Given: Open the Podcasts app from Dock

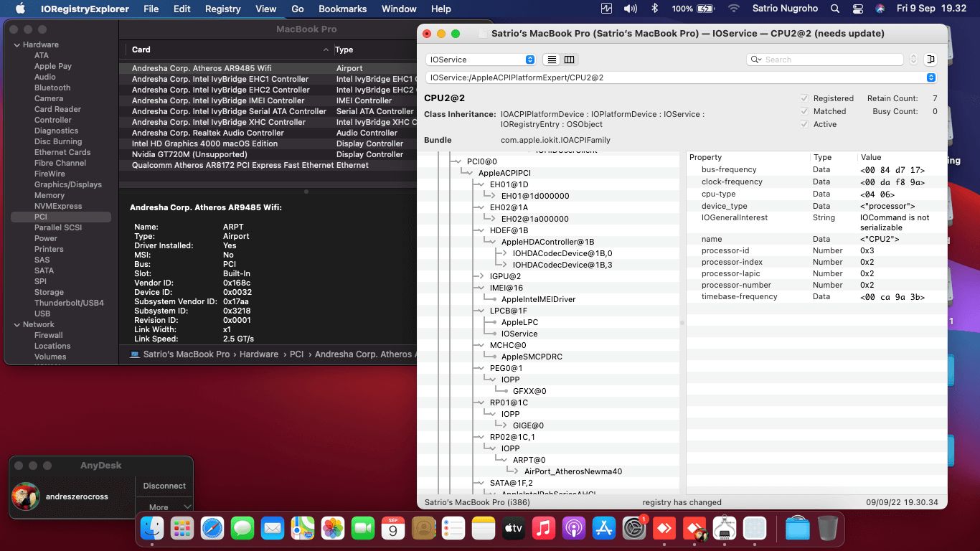Looking at the screenshot, I should (x=574, y=529).
